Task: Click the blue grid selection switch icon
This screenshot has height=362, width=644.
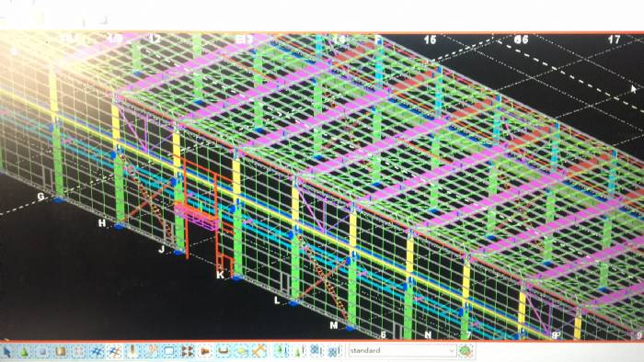Action: tap(97, 351)
